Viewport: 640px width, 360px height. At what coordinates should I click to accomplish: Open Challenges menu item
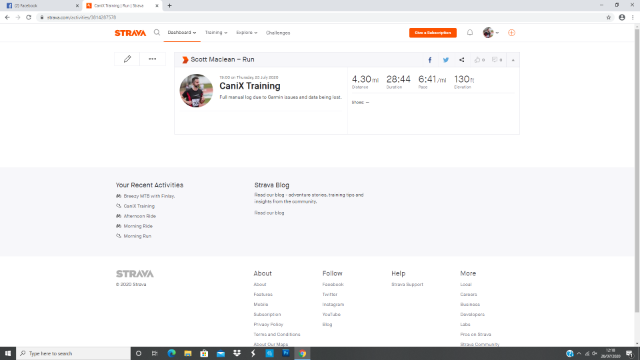point(278,33)
